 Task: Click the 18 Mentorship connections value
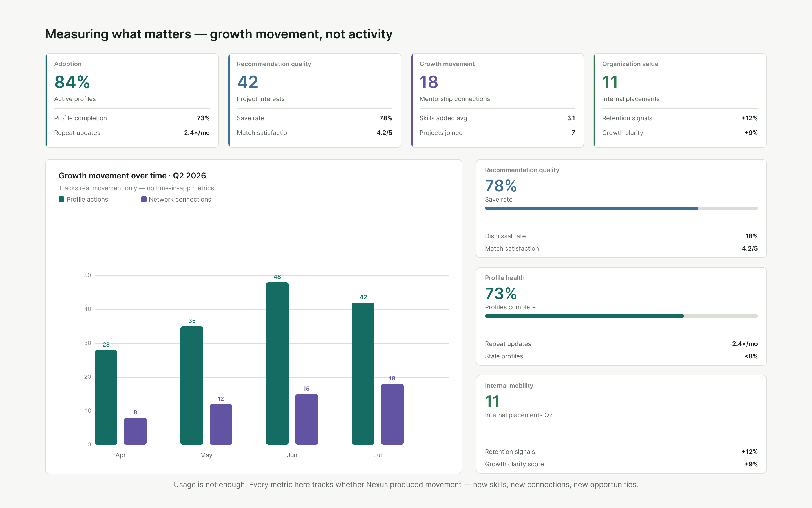pos(429,82)
